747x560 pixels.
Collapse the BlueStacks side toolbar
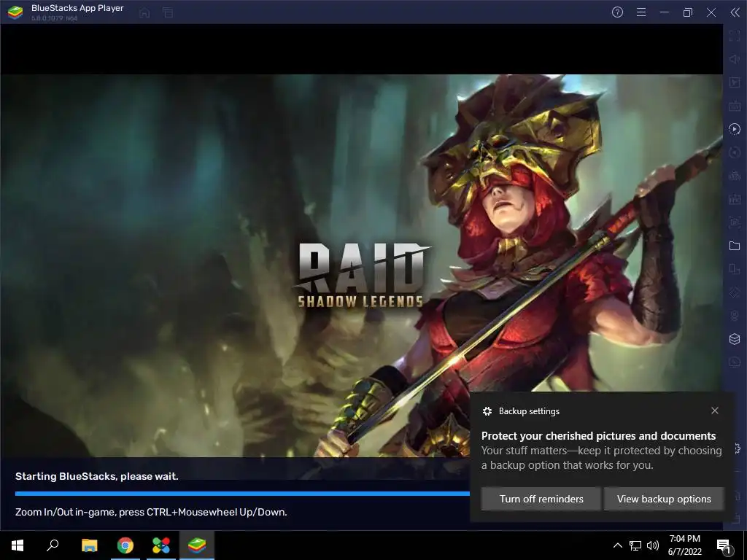coord(735,12)
